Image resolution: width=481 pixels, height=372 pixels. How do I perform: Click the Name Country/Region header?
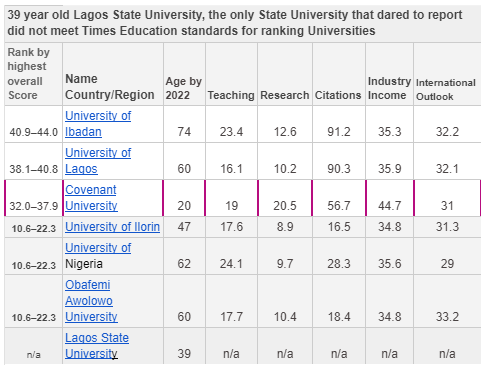(x=110, y=87)
